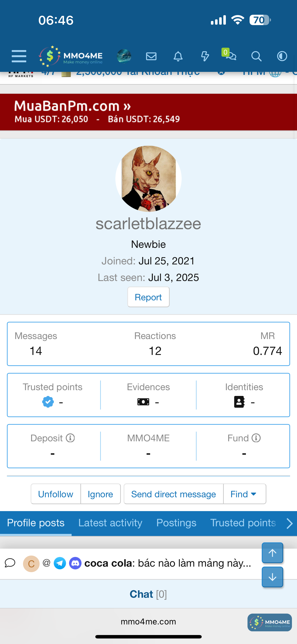Open the notifications bell
297x644 pixels.
click(x=178, y=56)
